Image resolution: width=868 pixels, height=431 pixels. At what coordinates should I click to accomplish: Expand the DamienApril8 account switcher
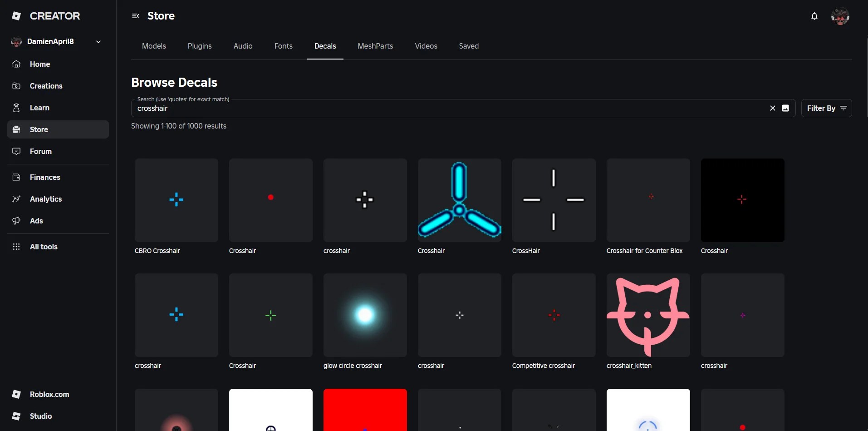coord(98,41)
